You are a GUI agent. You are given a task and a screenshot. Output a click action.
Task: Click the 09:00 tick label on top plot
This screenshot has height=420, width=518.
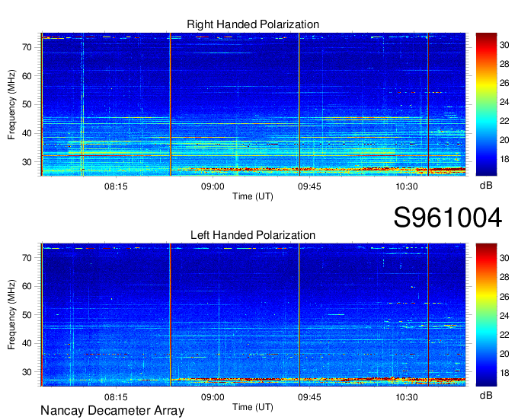coord(213,186)
